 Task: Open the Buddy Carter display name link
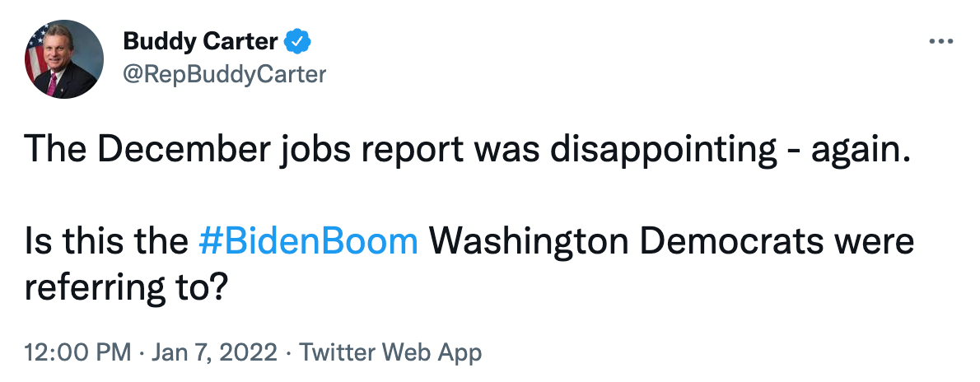click(x=200, y=40)
